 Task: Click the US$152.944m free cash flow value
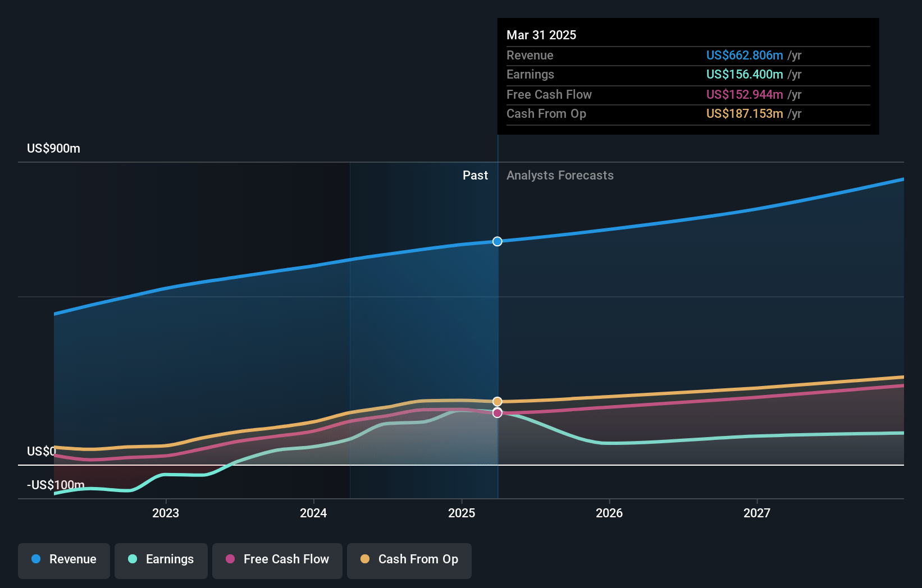click(745, 94)
